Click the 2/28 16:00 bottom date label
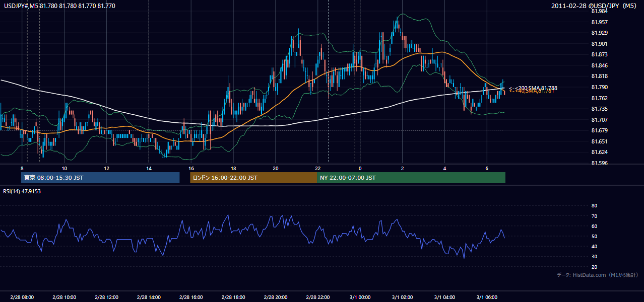Viewport: 644px width, 302px height. [x=190, y=297]
